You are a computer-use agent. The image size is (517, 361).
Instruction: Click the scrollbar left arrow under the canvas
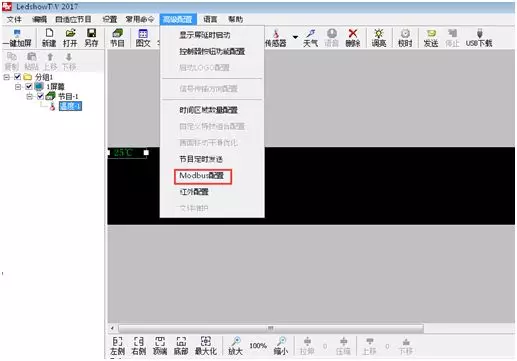point(112,328)
